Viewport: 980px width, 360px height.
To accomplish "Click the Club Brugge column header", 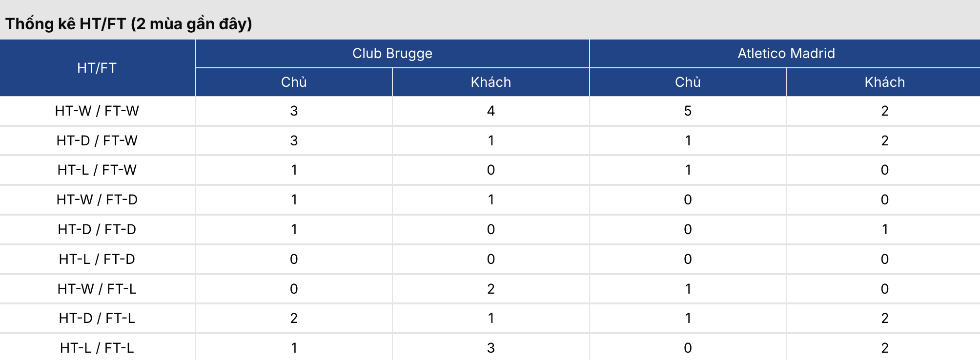I will pyautogui.click(x=392, y=53).
